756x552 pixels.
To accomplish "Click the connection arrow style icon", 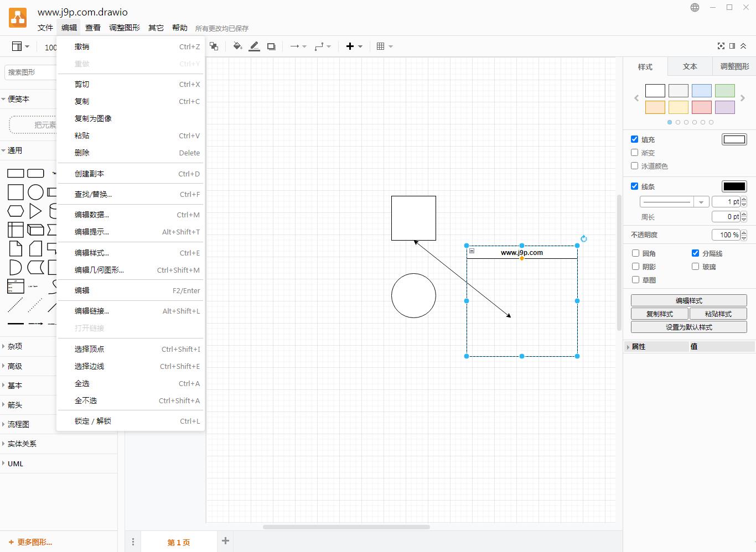I will (298, 46).
